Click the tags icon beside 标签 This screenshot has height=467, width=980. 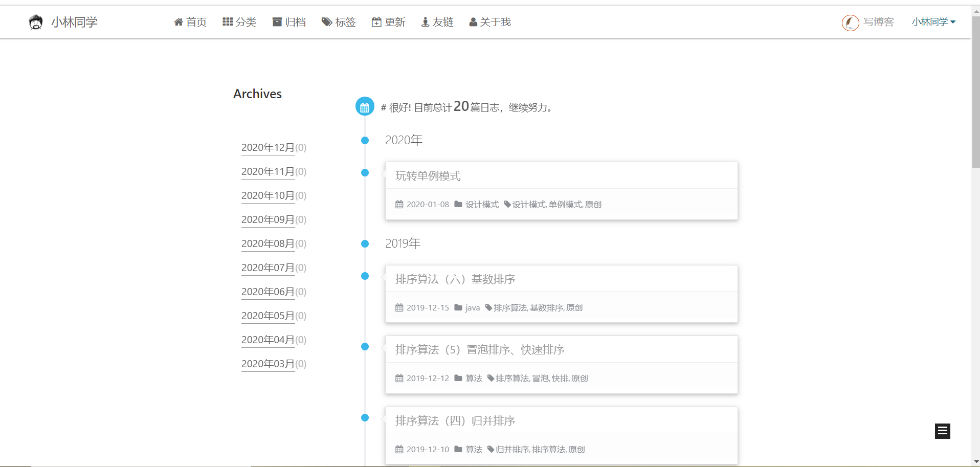tap(327, 22)
